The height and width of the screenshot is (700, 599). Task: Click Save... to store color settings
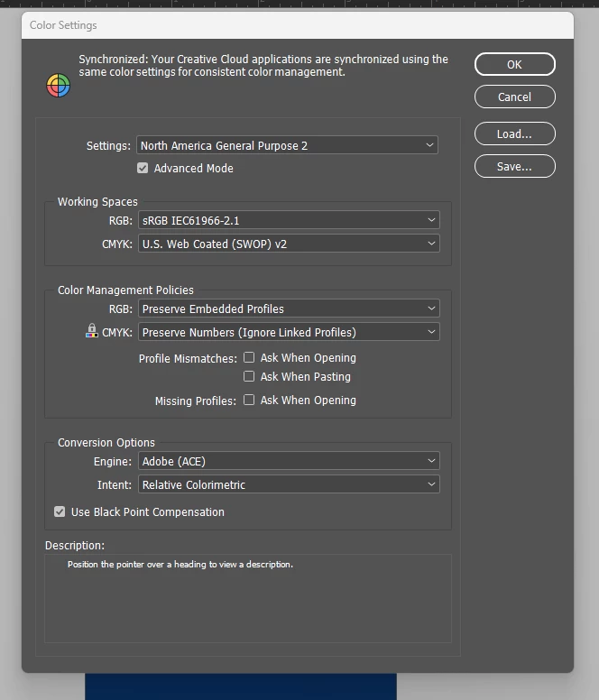[x=514, y=167]
